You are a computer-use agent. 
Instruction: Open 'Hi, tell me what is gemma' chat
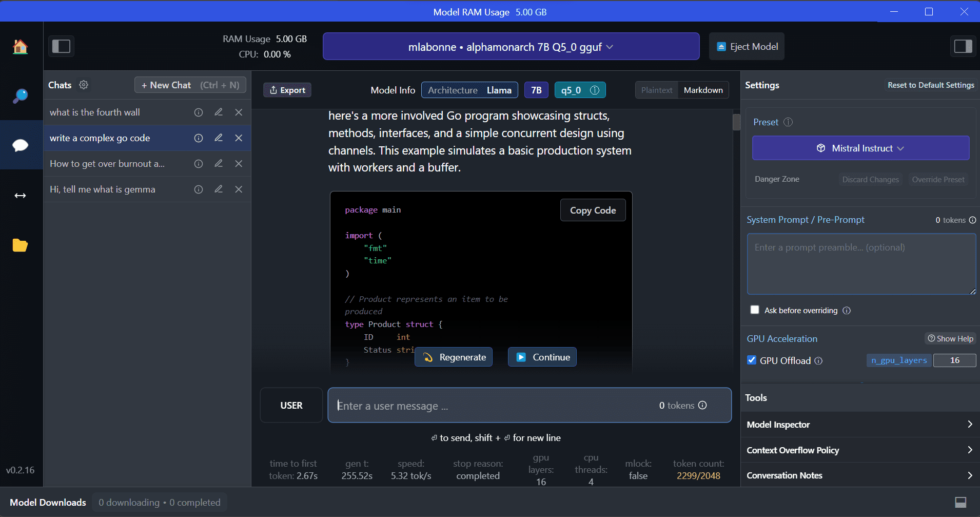click(147, 189)
